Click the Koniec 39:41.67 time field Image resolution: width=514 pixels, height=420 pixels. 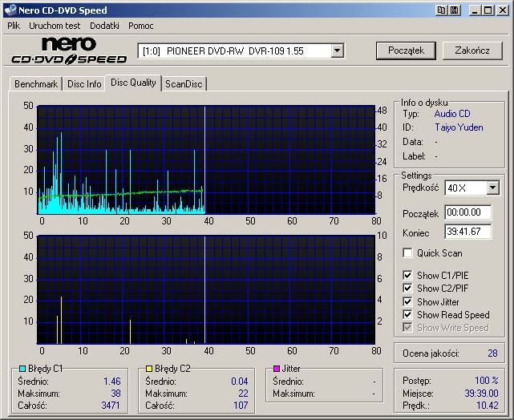(x=468, y=232)
